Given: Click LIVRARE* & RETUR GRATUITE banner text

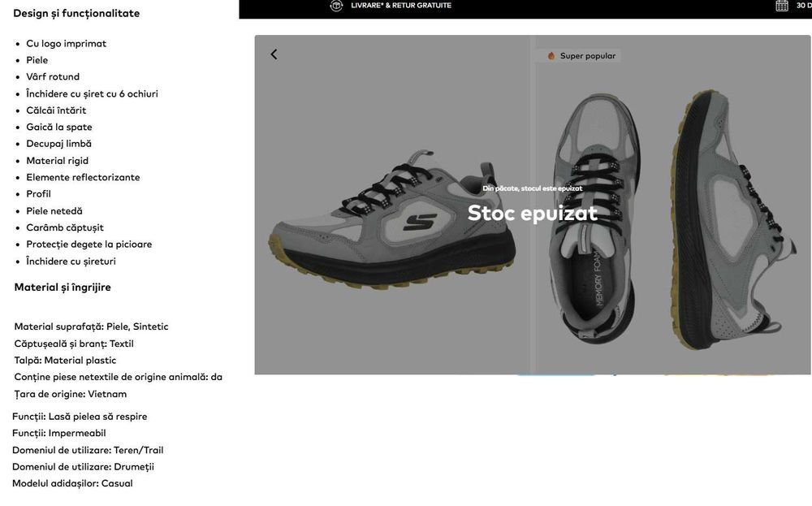Looking at the screenshot, I should 401,5.
